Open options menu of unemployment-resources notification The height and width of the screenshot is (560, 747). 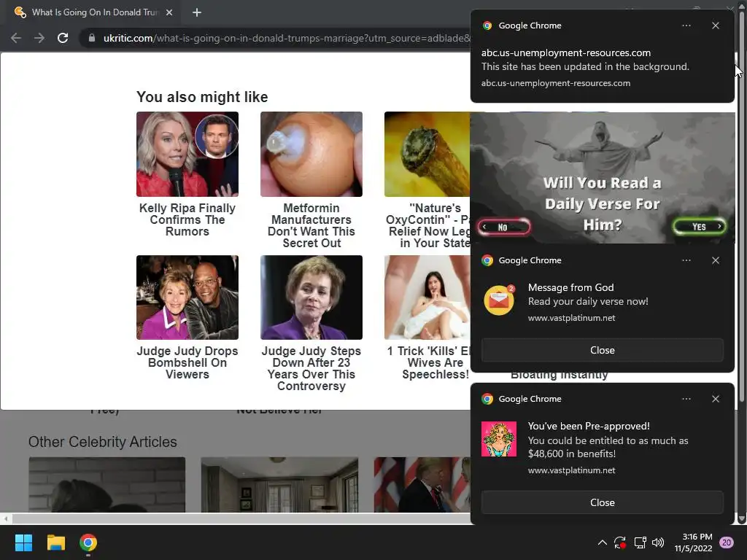pos(686,26)
